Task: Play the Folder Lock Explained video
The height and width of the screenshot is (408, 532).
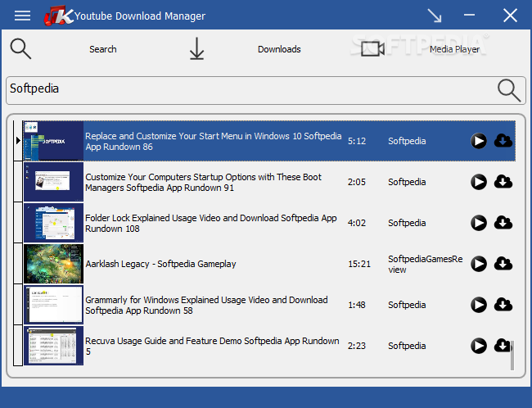Action: click(x=479, y=223)
